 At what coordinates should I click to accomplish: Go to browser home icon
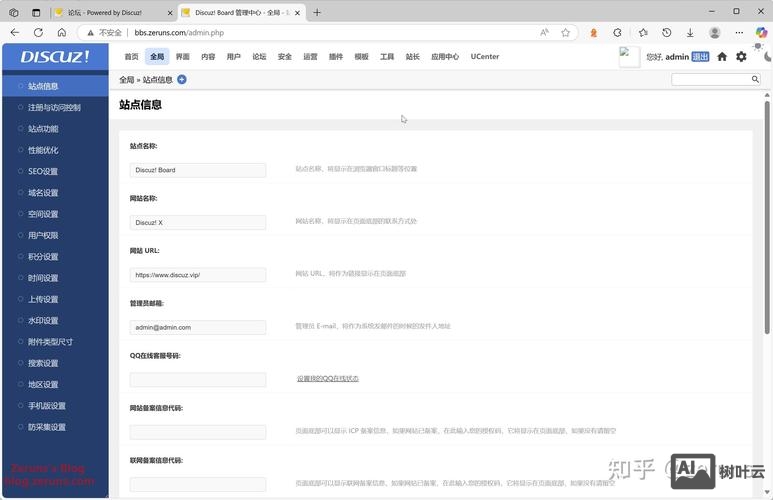(x=62, y=33)
